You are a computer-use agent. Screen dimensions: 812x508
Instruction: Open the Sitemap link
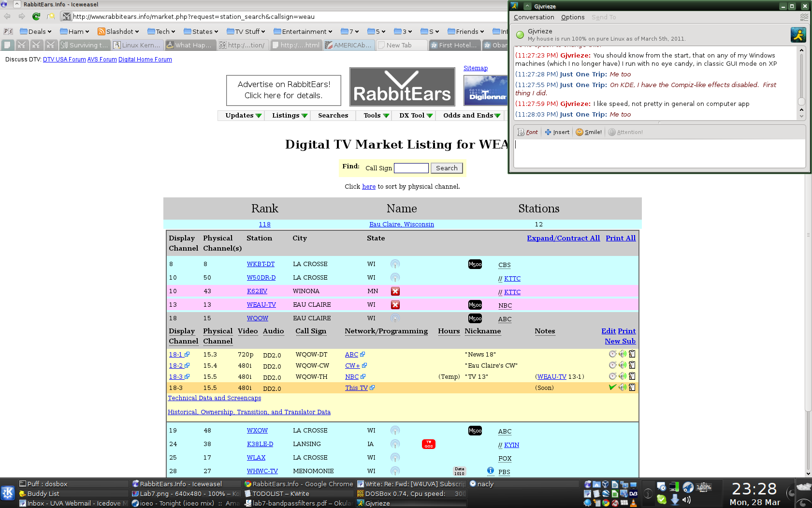[x=476, y=68]
